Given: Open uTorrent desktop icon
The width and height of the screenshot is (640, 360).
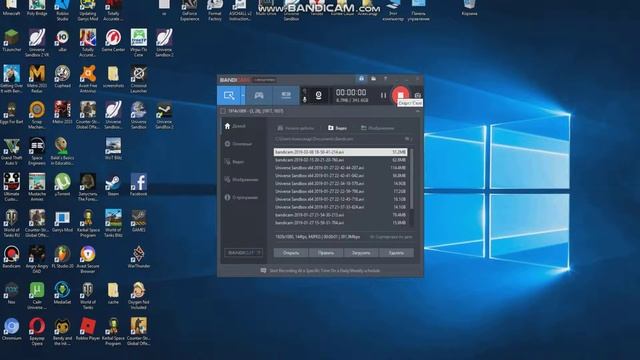Looking at the screenshot, I should tap(62, 185).
